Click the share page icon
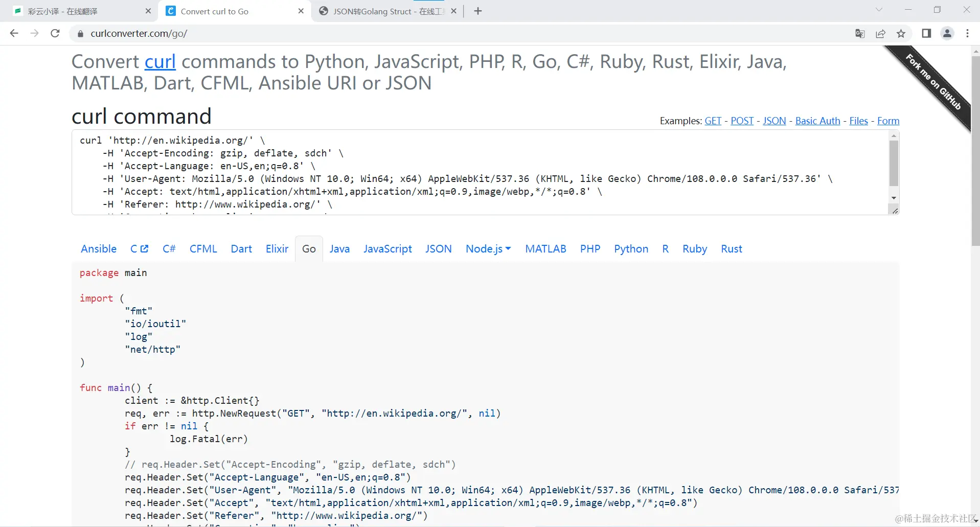The height and width of the screenshot is (527, 980). (x=880, y=34)
